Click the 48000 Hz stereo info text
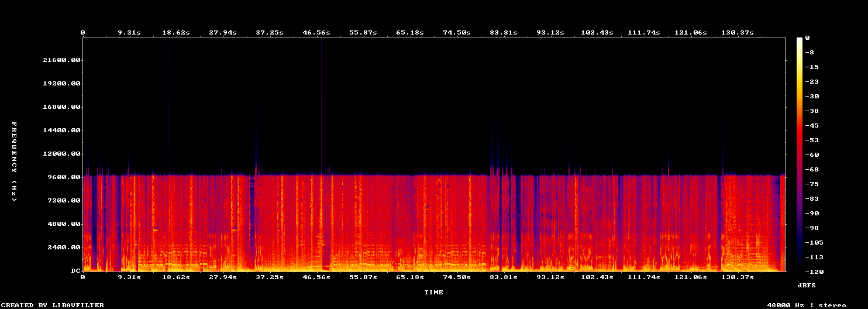 [x=807, y=305]
